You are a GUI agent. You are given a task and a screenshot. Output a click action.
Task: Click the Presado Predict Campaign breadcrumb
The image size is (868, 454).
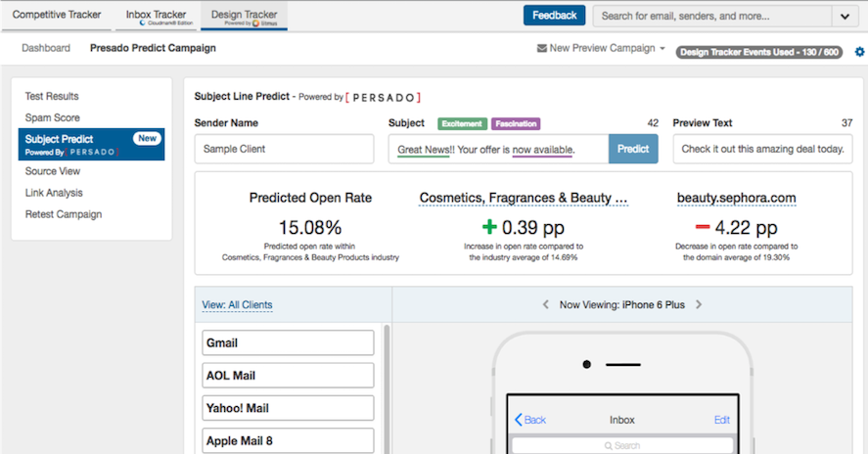[x=153, y=48]
